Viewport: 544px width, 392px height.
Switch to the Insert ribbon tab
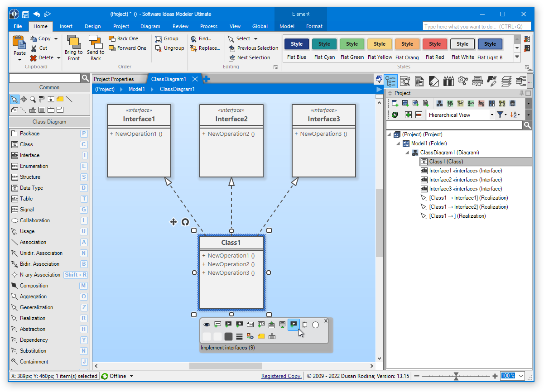tap(66, 26)
